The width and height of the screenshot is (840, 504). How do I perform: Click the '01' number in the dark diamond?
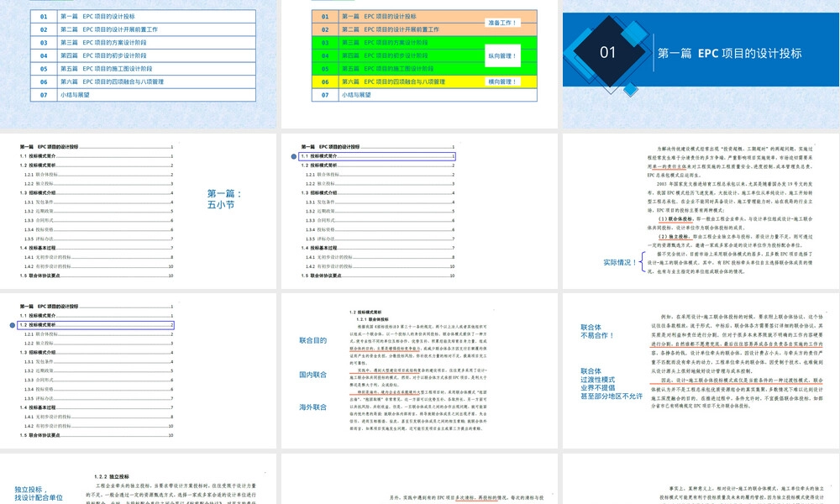607,52
